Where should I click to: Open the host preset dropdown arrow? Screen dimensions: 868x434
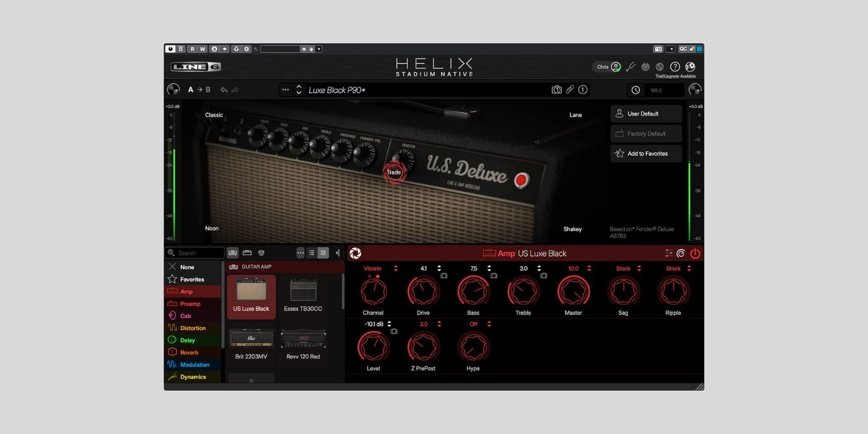319,49
